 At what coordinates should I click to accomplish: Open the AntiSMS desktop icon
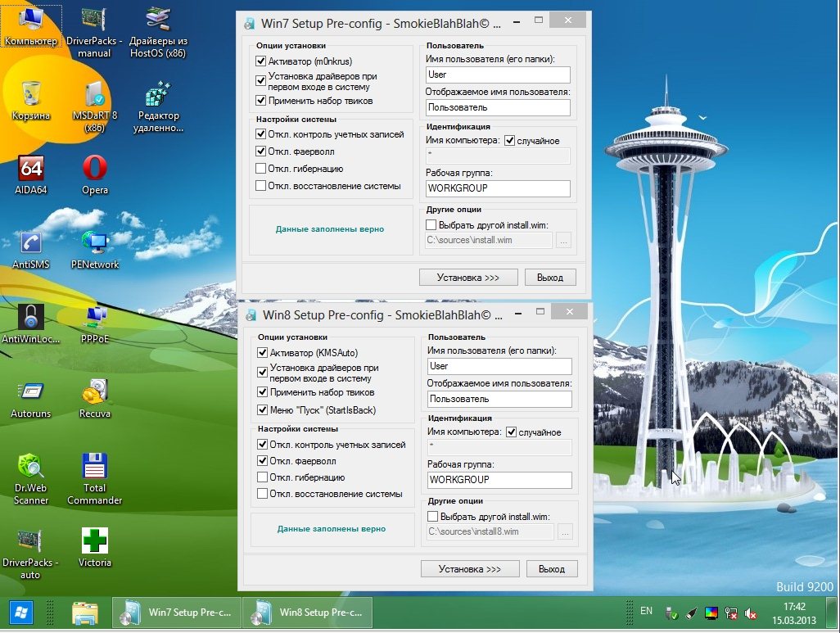pyautogui.click(x=31, y=243)
